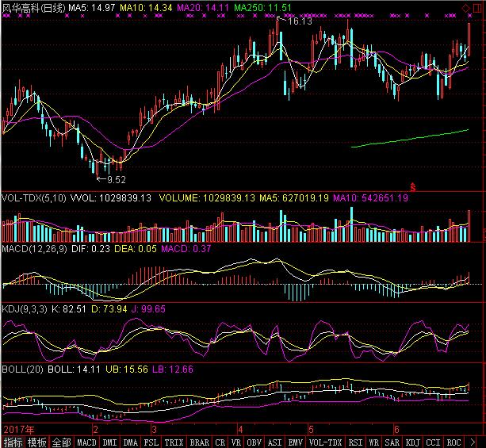This screenshot has width=486, height=448.
Task: Click the VVOL: 1029839.13 value
Action: (x=111, y=198)
